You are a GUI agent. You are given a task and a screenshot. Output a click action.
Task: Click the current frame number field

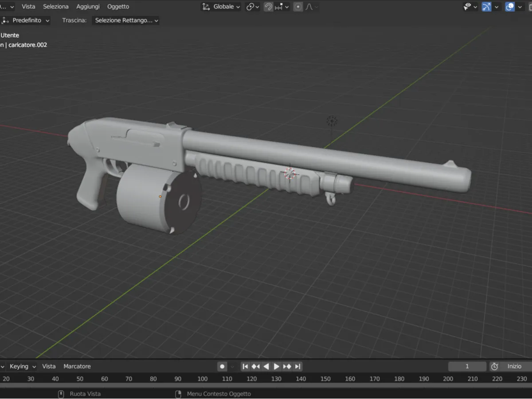click(467, 366)
